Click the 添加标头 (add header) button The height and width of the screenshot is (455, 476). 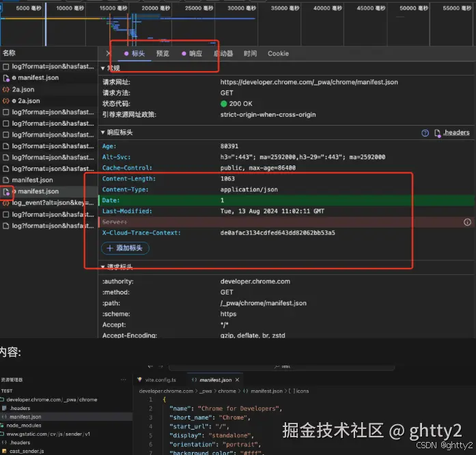[x=125, y=248]
